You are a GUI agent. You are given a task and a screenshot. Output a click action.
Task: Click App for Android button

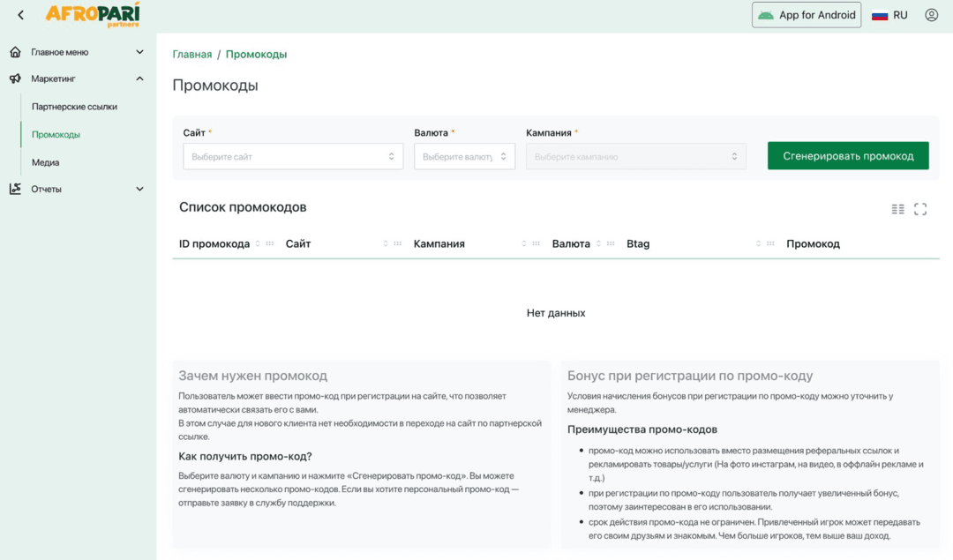[806, 15]
